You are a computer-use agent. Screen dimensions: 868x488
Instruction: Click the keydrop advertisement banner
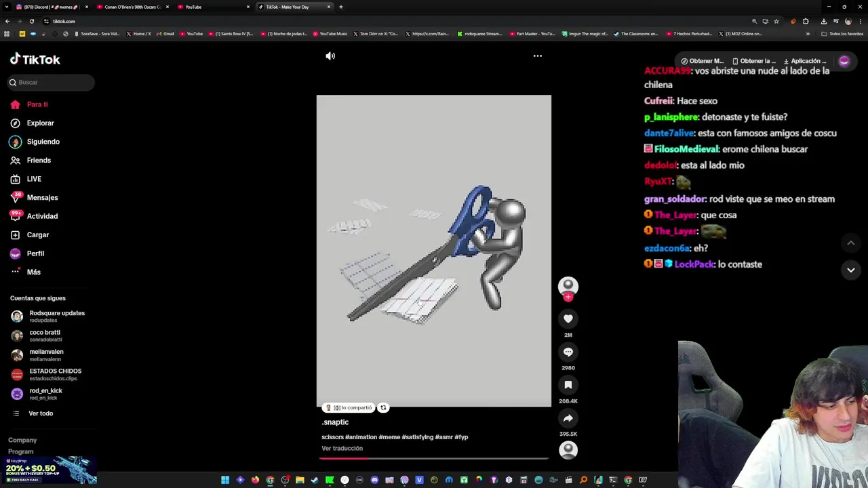49,470
